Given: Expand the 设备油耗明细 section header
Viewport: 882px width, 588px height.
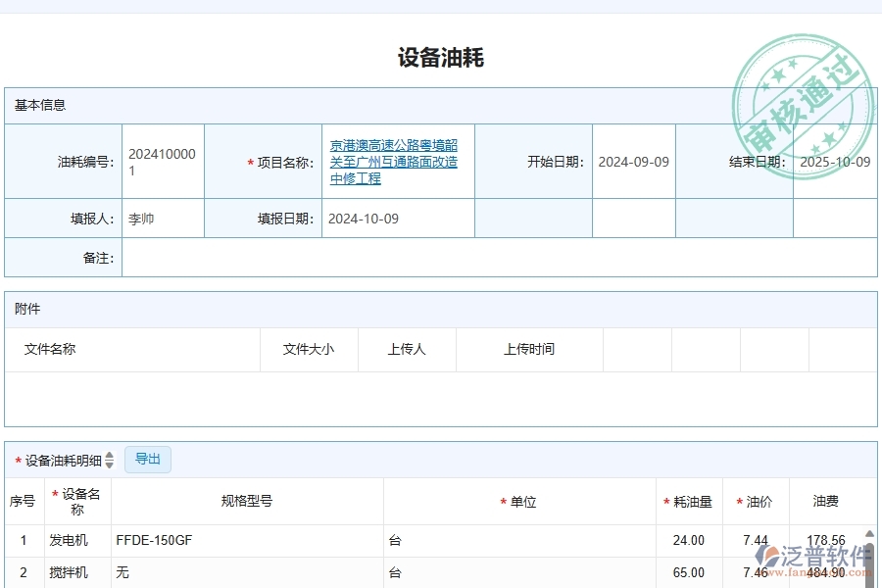Looking at the screenshot, I should coord(65,459).
